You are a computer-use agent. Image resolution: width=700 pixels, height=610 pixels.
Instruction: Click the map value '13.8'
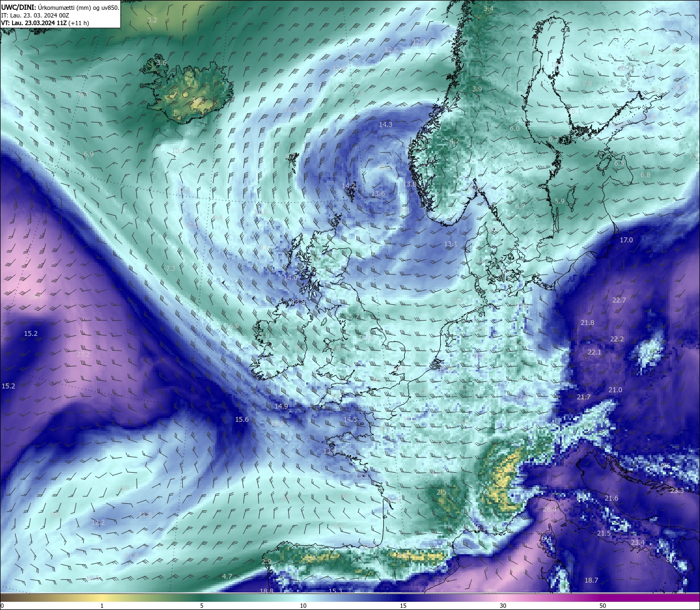click(x=411, y=185)
